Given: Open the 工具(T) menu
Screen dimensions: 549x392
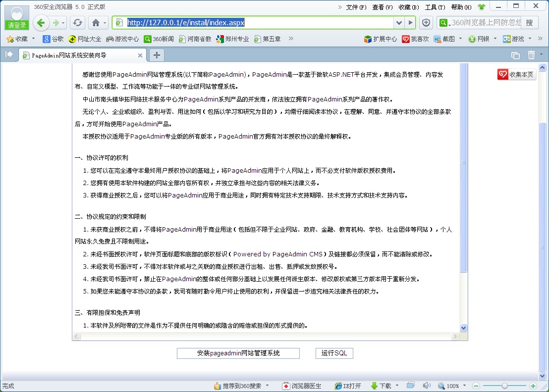Looking at the screenshot, I should point(435,7).
